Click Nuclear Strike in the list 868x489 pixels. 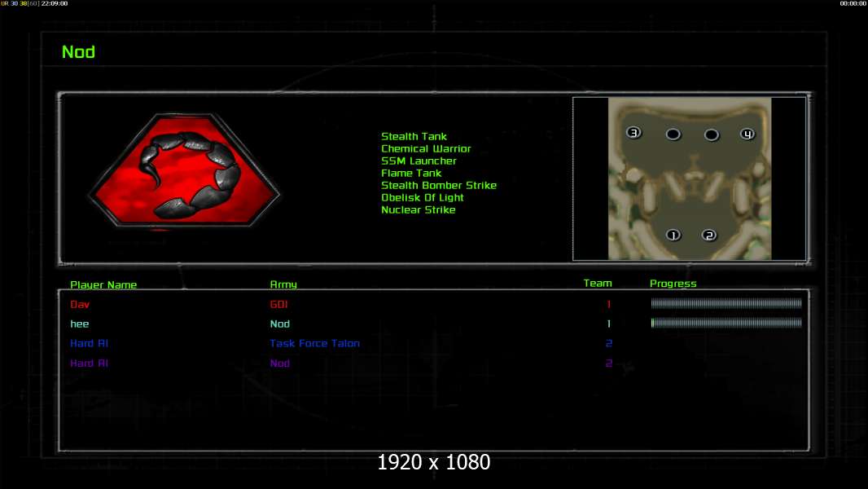point(418,210)
